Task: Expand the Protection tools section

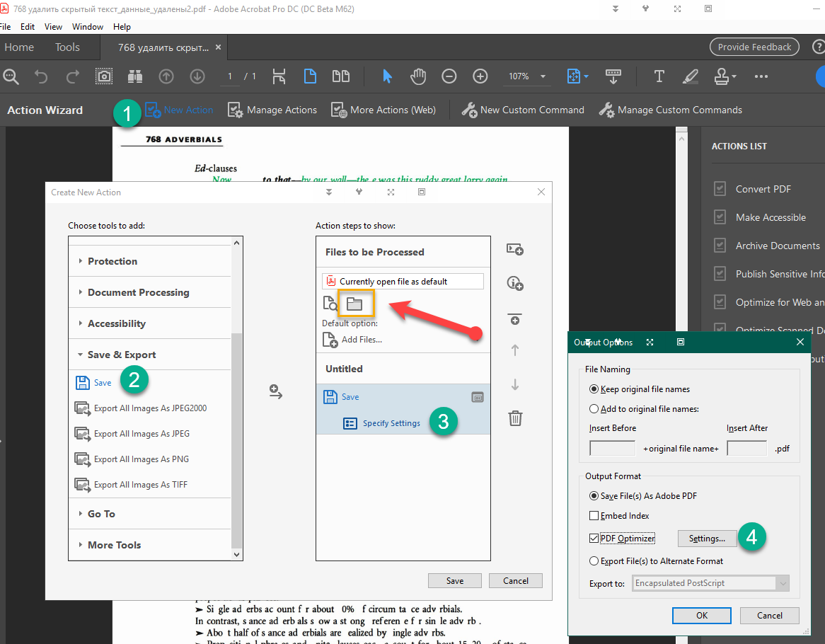Action: [112, 261]
